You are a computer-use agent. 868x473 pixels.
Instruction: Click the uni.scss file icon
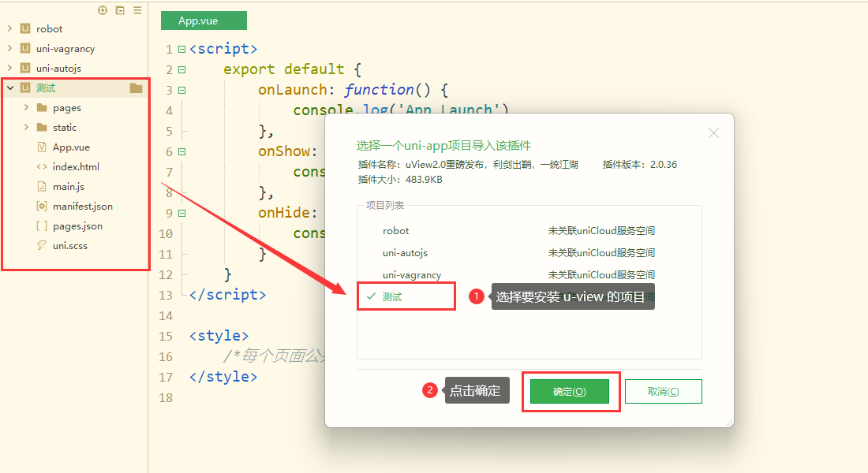pyautogui.click(x=42, y=245)
